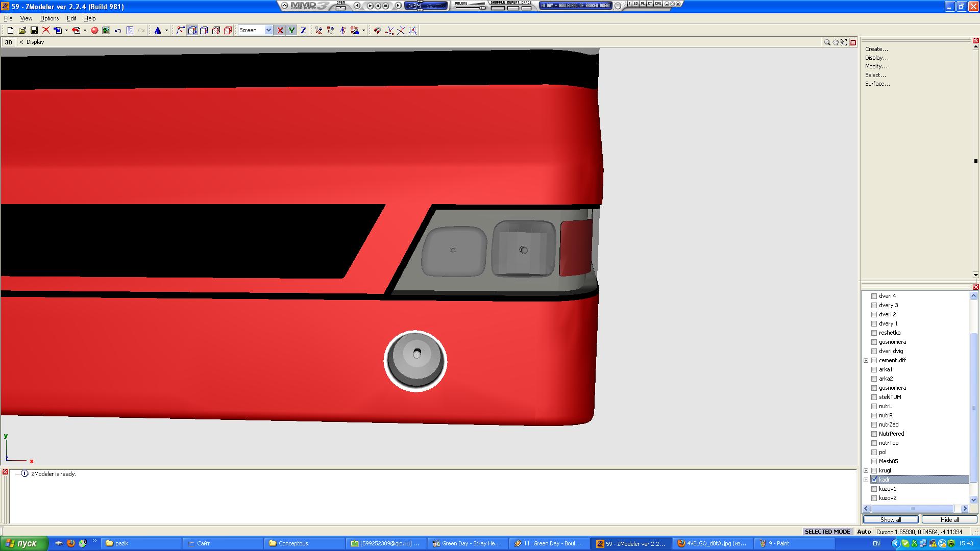Uncheck the kadr object checkbox
The height and width of the screenshot is (551, 980).
[x=874, y=480]
